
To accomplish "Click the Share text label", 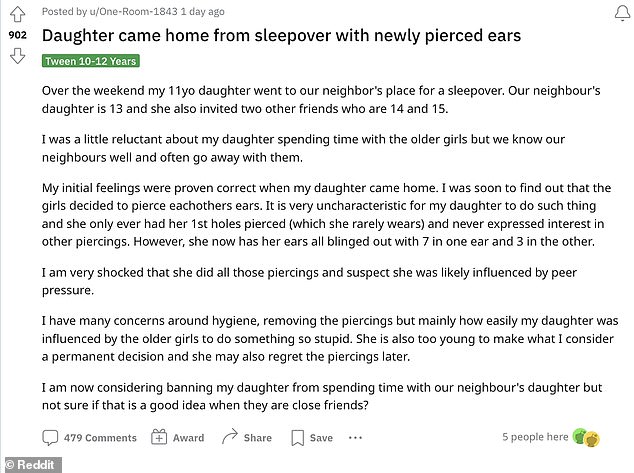I will [x=258, y=438].
